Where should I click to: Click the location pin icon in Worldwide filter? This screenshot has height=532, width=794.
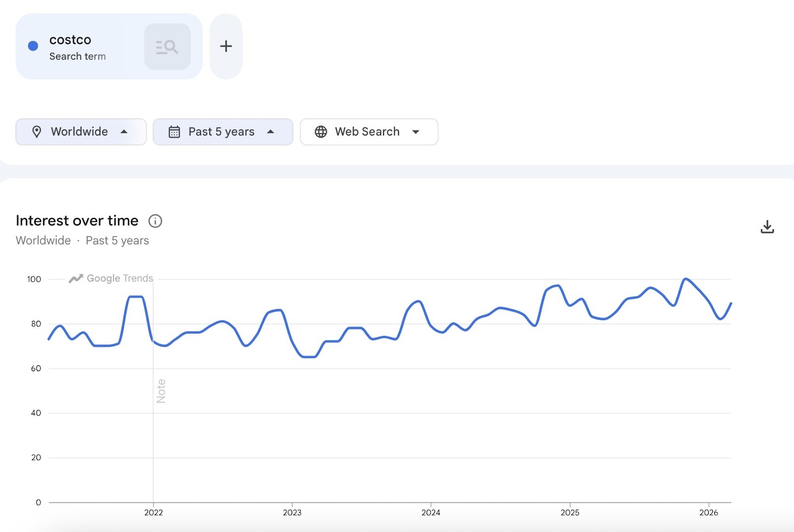[x=38, y=132]
